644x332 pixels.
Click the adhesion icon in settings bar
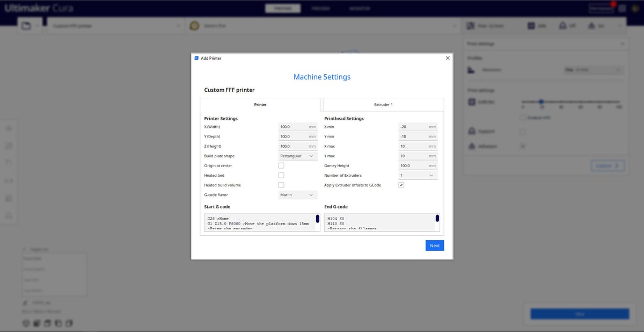(x=591, y=26)
